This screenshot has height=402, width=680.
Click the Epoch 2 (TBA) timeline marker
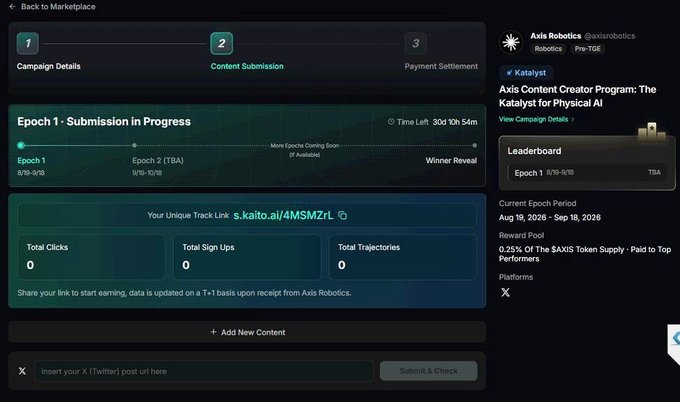coord(134,145)
